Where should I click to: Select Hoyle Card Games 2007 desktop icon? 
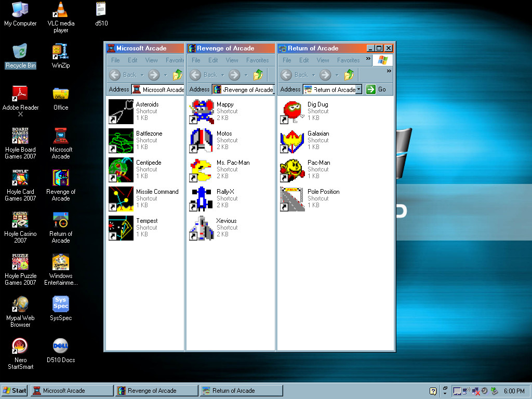tap(20, 185)
